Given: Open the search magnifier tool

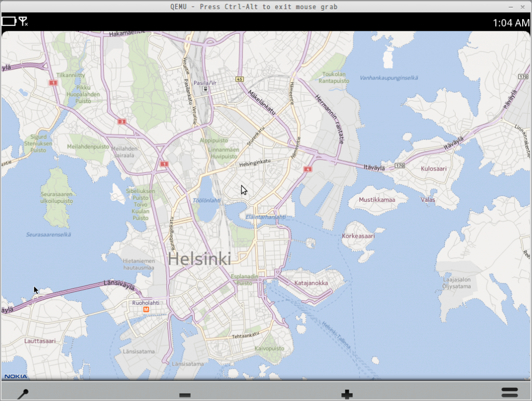Looking at the screenshot, I should [23, 394].
